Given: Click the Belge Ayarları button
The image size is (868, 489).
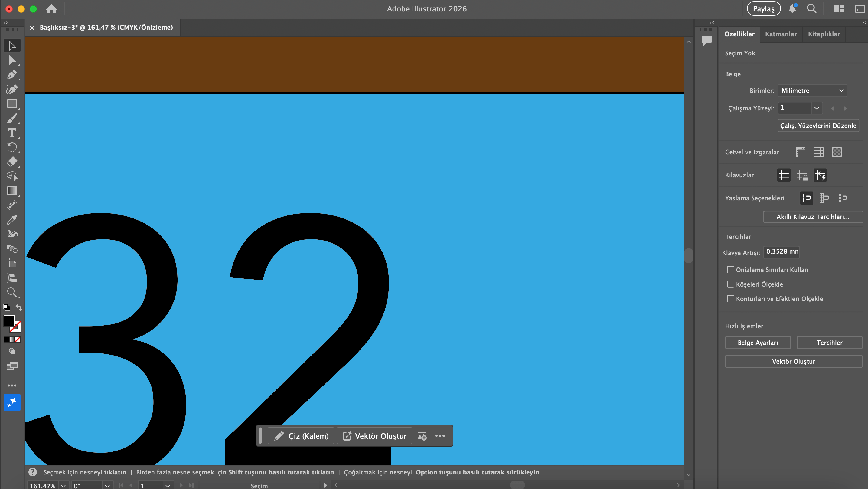Looking at the screenshot, I should point(758,343).
